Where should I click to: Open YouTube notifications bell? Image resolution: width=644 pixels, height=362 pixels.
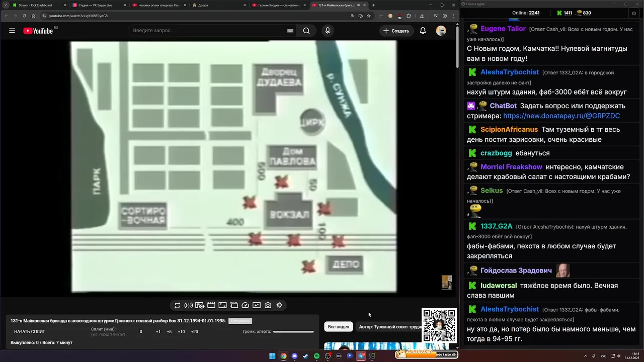click(x=423, y=31)
